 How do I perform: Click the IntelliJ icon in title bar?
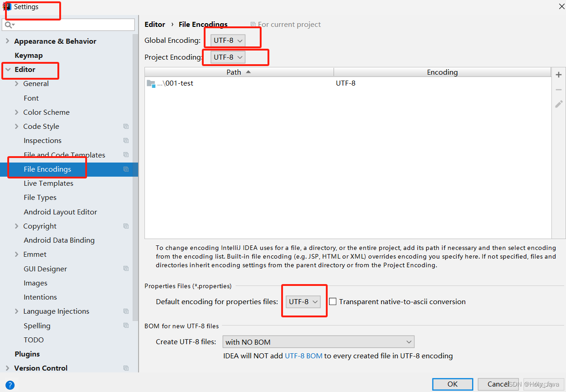[x=7, y=7]
